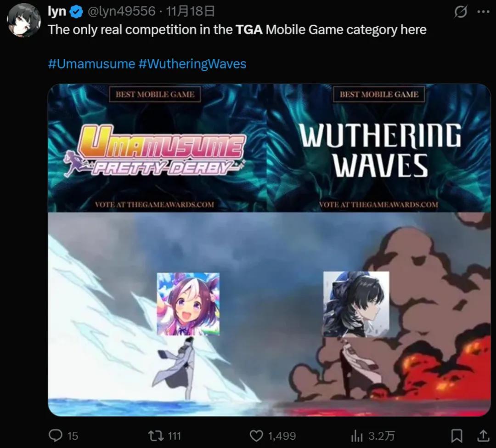Image resolution: width=496 pixels, height=448 pixels.
Task: View analytics via the bar chart icon
Action: tap(356, 436)
